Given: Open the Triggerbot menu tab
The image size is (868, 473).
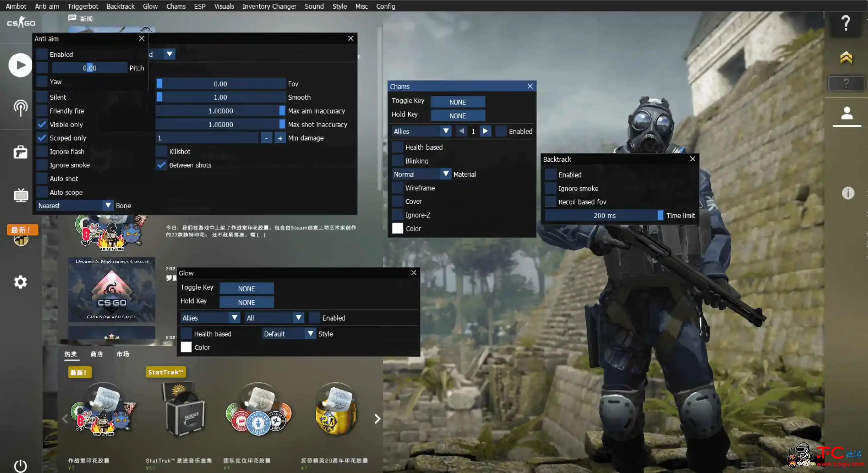Looking at the screenshot, I should (x=83, y=6).
